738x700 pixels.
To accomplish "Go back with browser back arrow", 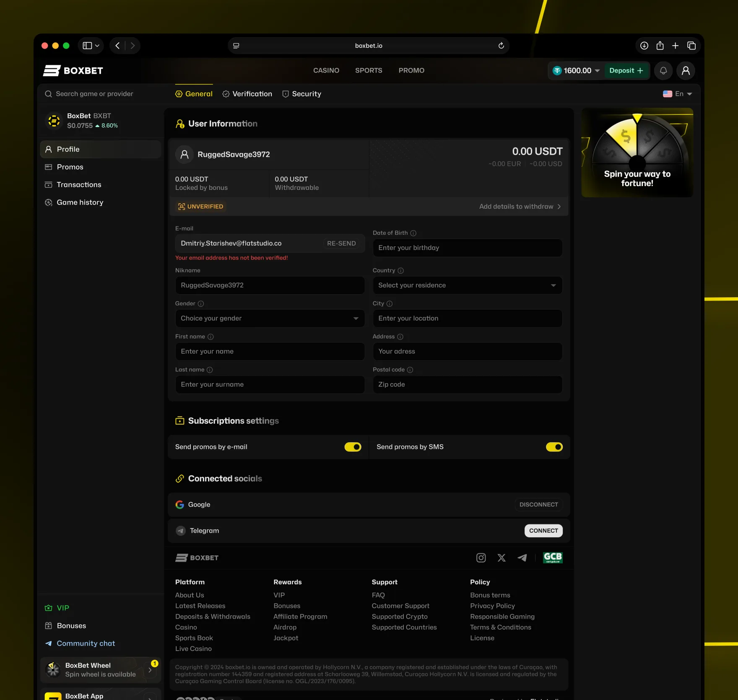I will (x=117, y=46).
